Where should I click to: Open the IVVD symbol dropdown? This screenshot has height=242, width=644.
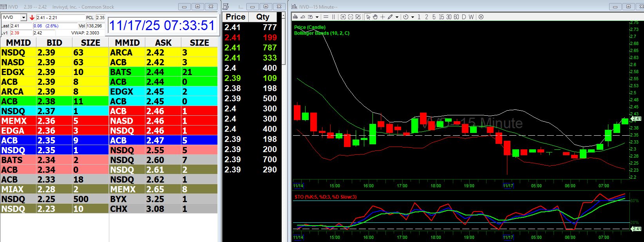click(x=24, y=18)
